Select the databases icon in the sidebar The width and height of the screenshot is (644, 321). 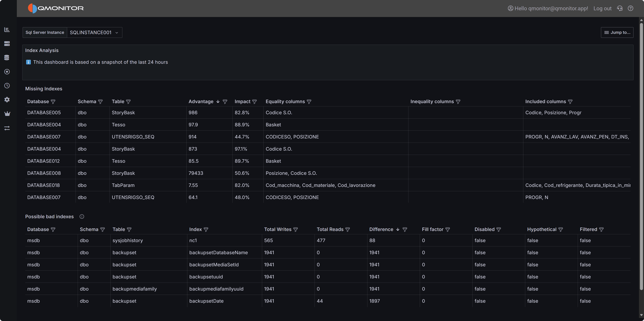(x=7, y=57)
